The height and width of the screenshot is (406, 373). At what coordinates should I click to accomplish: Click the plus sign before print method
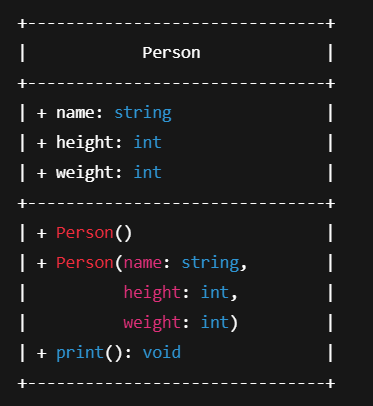42,353
